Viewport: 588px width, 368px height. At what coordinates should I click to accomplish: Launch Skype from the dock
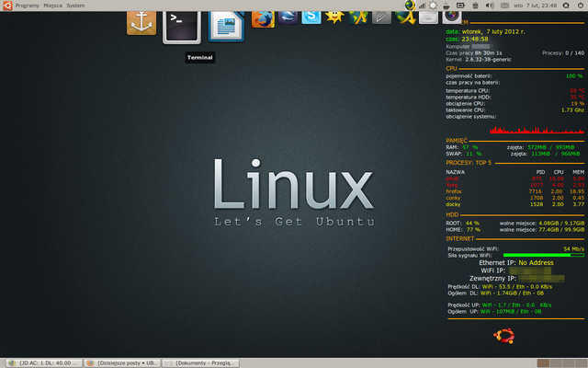coord(311,17)
